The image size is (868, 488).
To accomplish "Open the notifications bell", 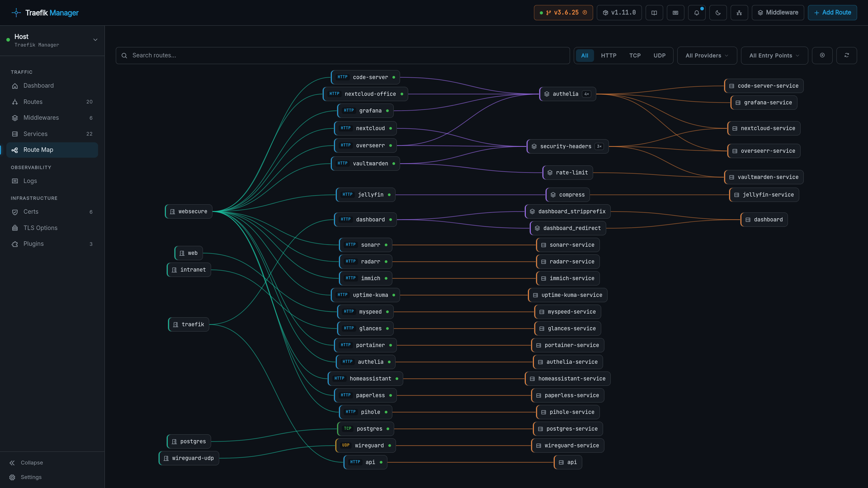I will (697, 13).
